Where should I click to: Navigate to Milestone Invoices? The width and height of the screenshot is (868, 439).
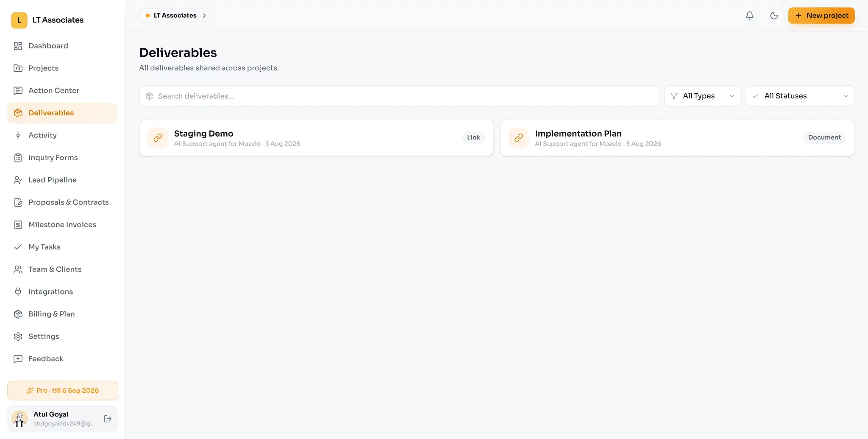click(62, 225)
